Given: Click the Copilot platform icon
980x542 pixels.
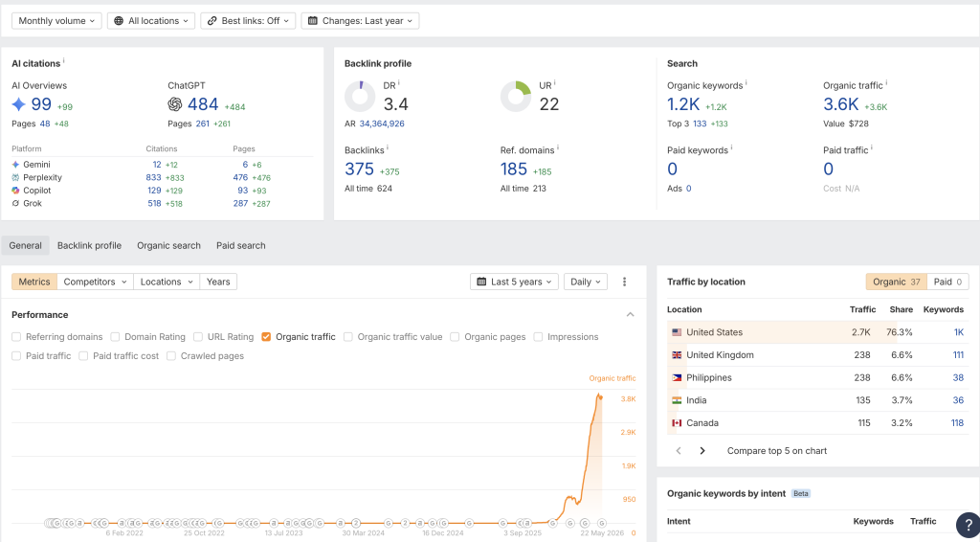Looking at the screenshot, I should tap(15, 191).
